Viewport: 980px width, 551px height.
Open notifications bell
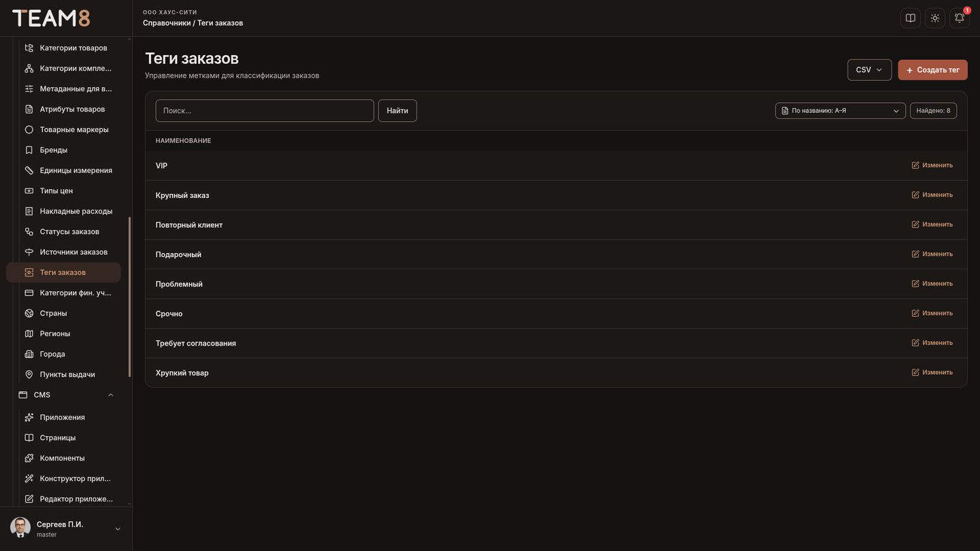pos(960,18)
